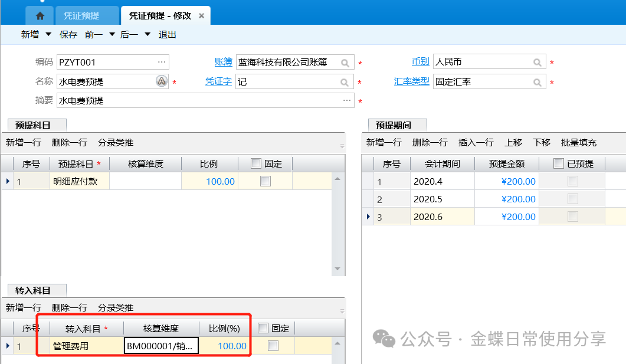The width and height of the screenshot is (626, 364).
Task: Toggle 固定 checkbox for 明细应付款 row
Action: (266, 181)
